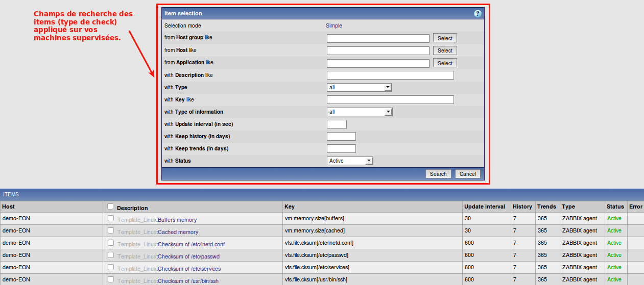Screen dimensions: 644x285
Task: Toggle the select-all Description header checkbox
Action: coord(110,206)
